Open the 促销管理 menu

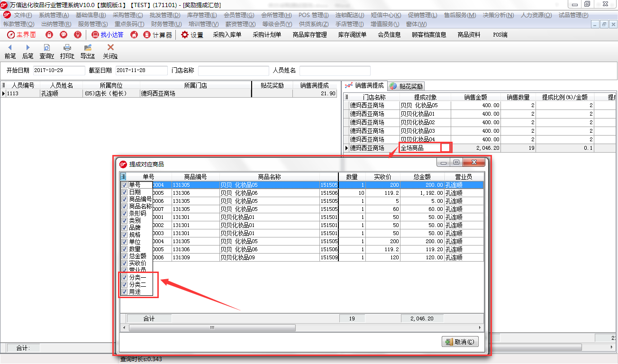(422, 15)
